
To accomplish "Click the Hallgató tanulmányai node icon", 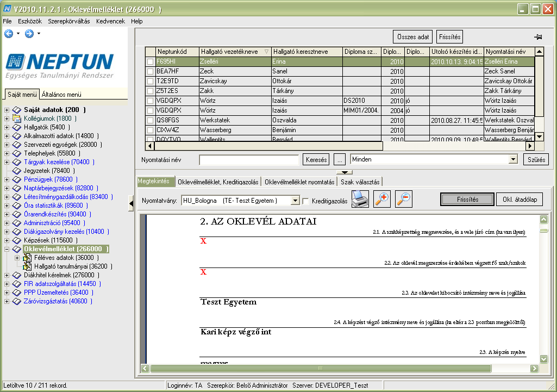I will (27, 266).
